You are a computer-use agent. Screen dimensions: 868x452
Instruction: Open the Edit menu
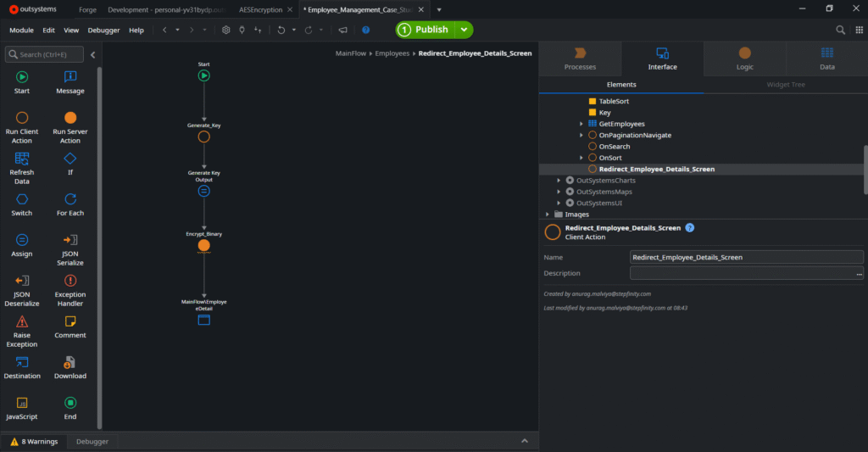(x=48, y=30)
